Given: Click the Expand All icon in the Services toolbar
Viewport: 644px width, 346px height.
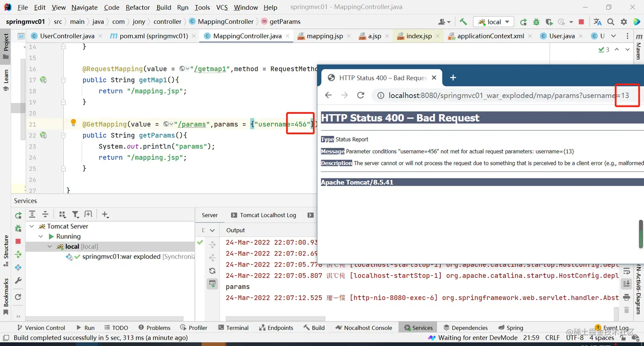Looking at the screenshot, I should click(32, 214).
